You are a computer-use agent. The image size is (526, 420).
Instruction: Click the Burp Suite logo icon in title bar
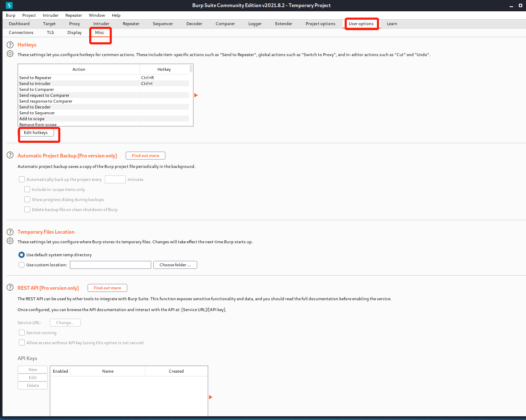[x=9, y=5]
